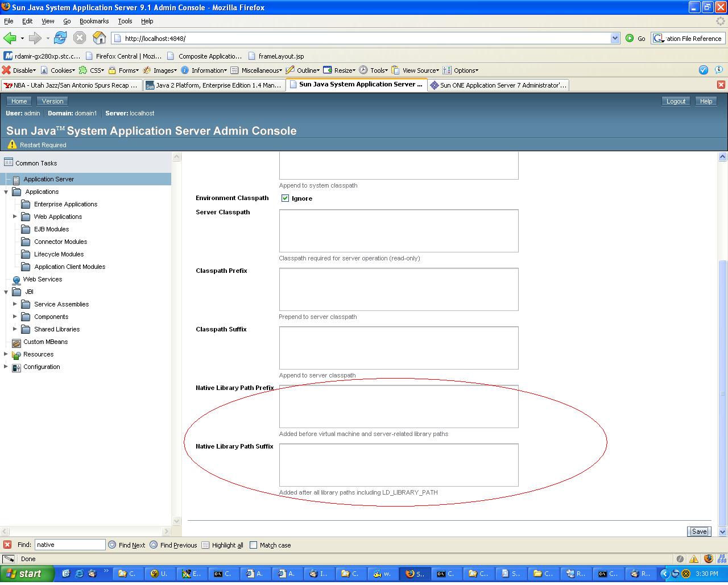The image size is (728, 585).
Task: Expand the Resources tree node
Action: click(x=6, y=354)
